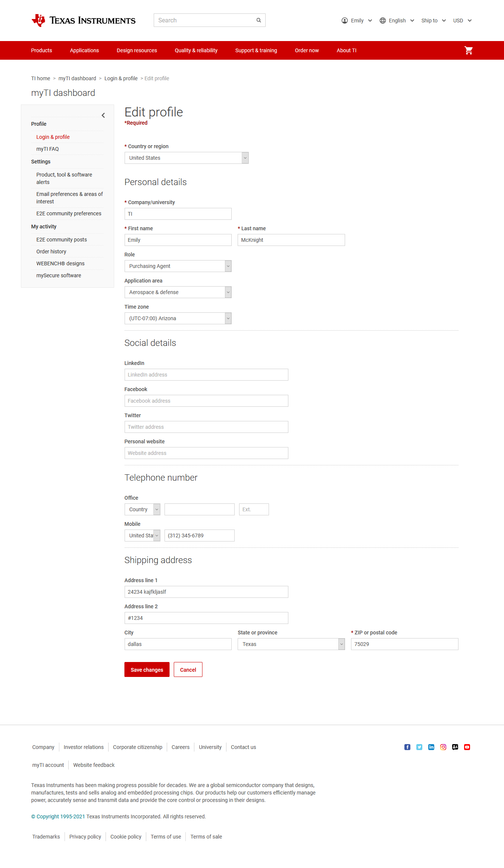Click the LinkedIn address input field
Screen dimensions: 504x868
point(206,375)
